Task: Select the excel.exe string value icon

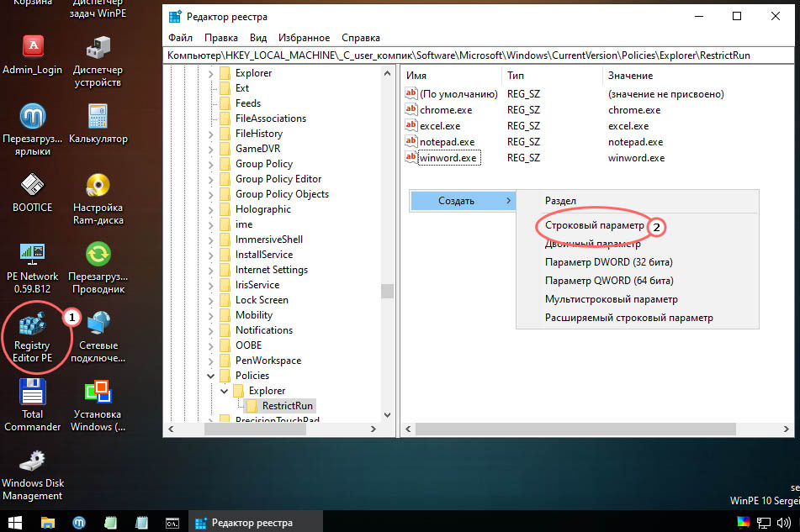Action: pos(411,125)
